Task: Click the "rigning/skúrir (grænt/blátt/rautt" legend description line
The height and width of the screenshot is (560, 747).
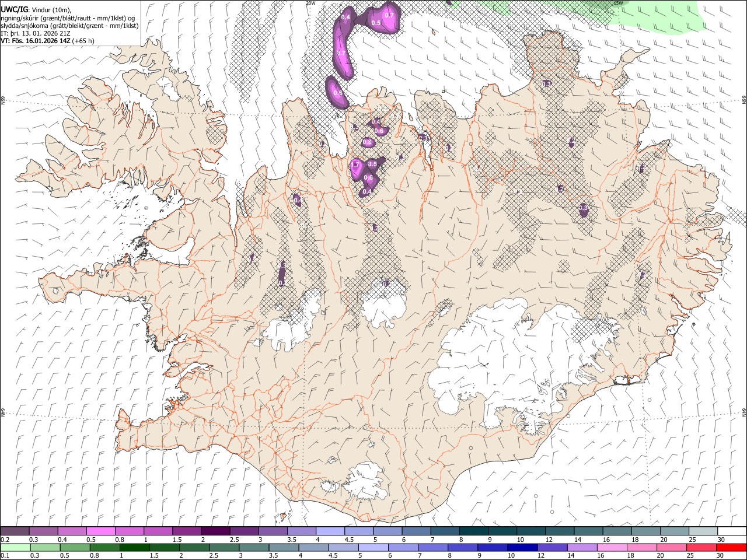Action: [68, 17]
